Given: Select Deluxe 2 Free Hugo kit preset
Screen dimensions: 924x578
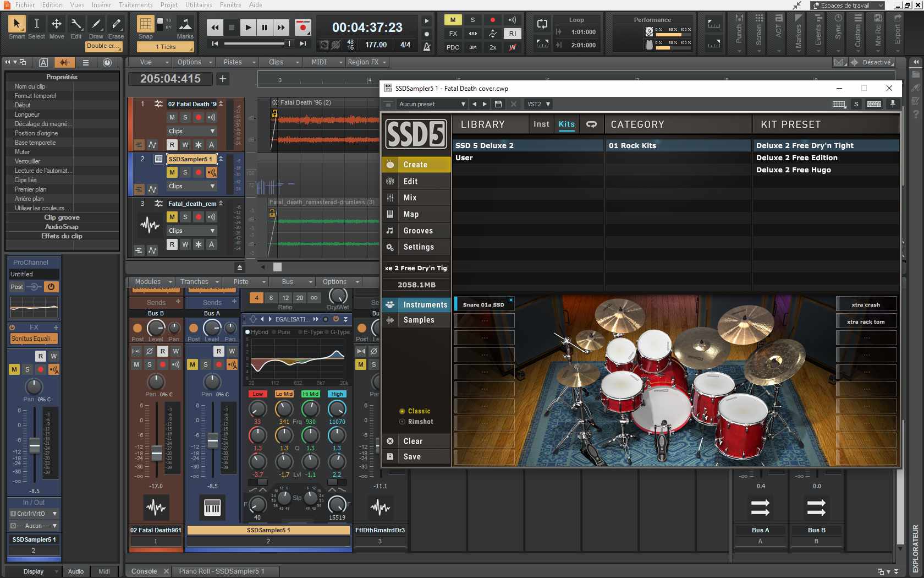Looking at the screenshot, I should pyautogui.click(x=826, y=170).
